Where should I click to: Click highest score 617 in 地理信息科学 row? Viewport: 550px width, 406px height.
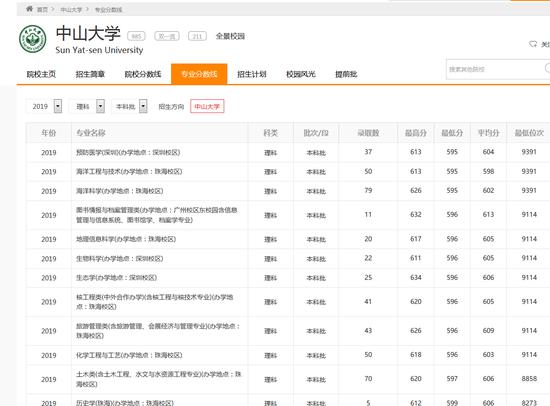(416, 239)
